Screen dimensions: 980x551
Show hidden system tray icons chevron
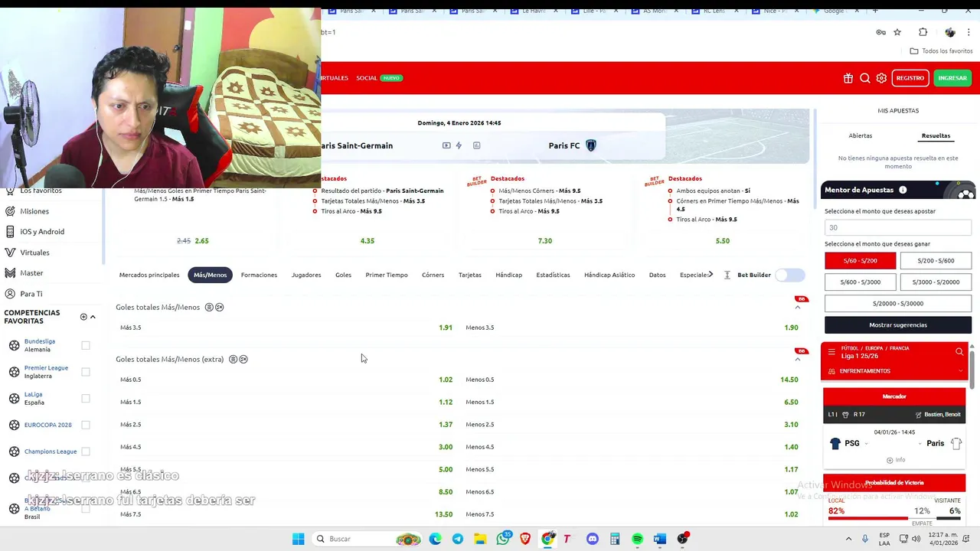pyautogui.click(x=848, y=539)
